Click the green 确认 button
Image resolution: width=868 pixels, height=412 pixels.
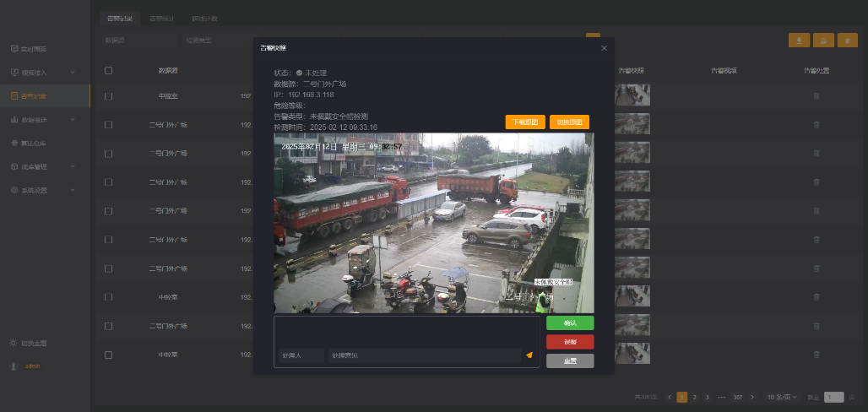click(x=570, y=323)
